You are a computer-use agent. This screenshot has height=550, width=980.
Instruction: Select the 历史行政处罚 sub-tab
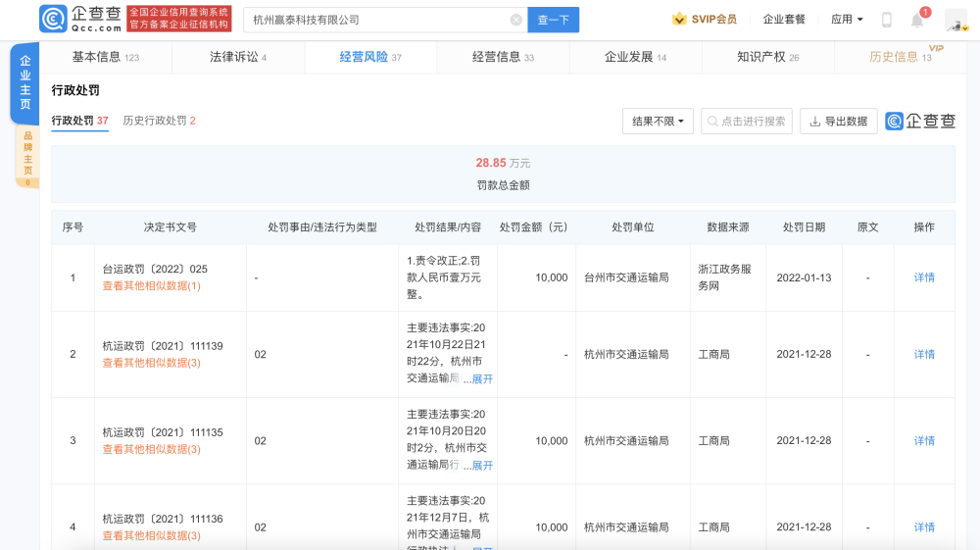tap(160, 121)
